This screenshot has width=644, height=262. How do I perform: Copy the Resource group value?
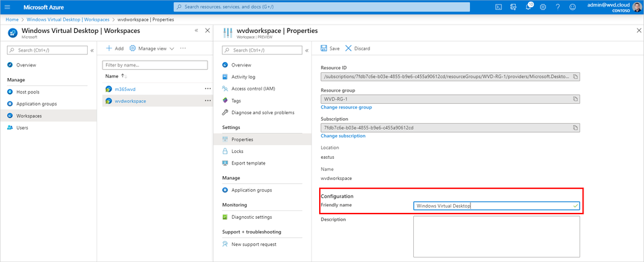tap(576, 99)
